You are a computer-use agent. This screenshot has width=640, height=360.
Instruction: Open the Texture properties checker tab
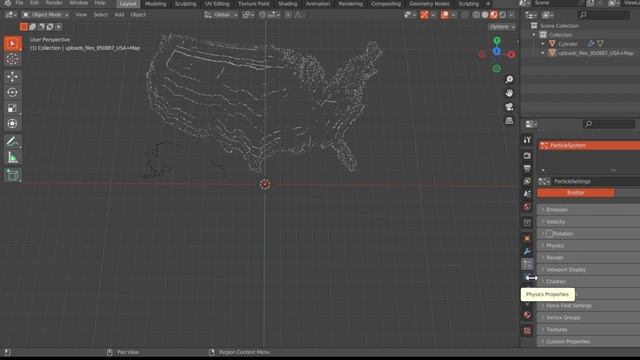[x=527, y=331]
